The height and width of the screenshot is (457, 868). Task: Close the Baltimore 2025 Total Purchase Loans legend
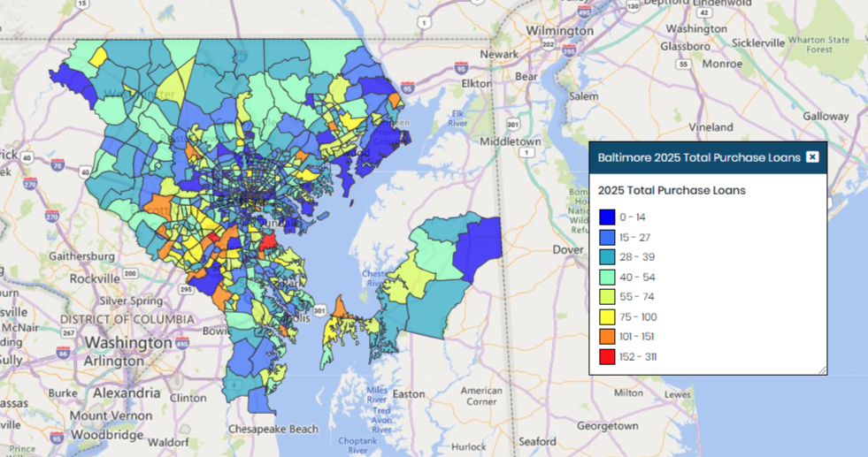point(812,157)
